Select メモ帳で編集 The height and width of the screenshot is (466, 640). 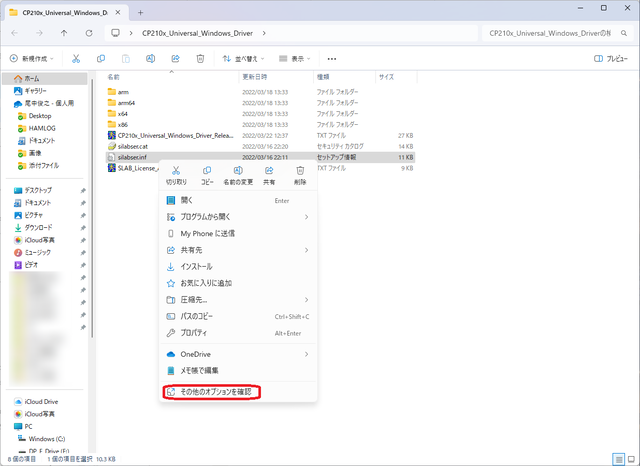click(238, 371)
